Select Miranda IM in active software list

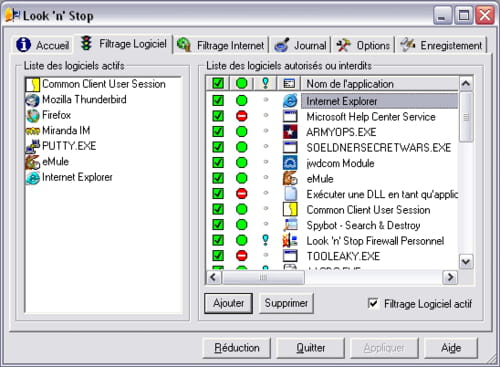66,130
